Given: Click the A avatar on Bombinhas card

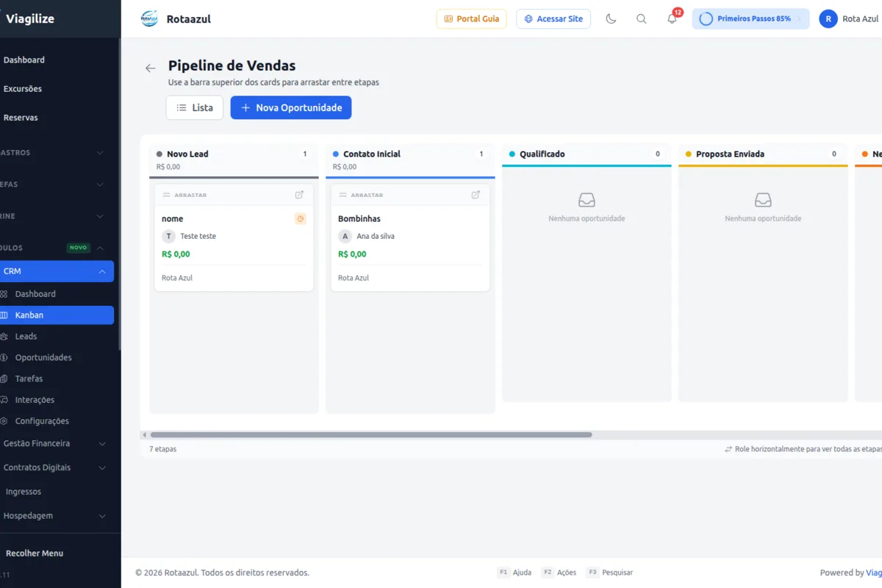Looking at the screenshot, I should coord(345,237).
